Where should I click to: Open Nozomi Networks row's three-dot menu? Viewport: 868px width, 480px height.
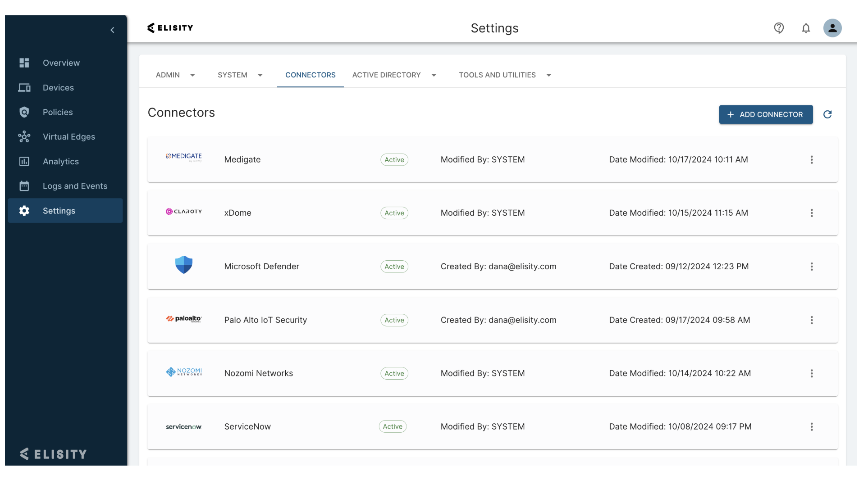[812, 373]
